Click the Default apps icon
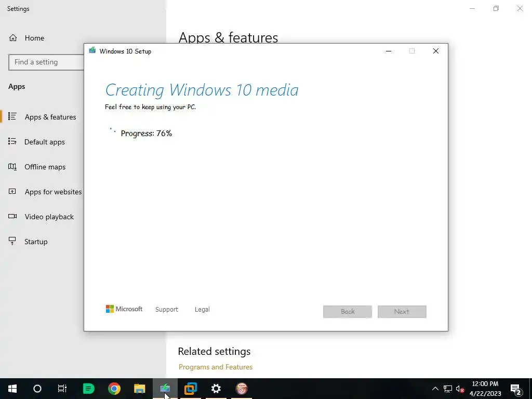 click(12, 141)
